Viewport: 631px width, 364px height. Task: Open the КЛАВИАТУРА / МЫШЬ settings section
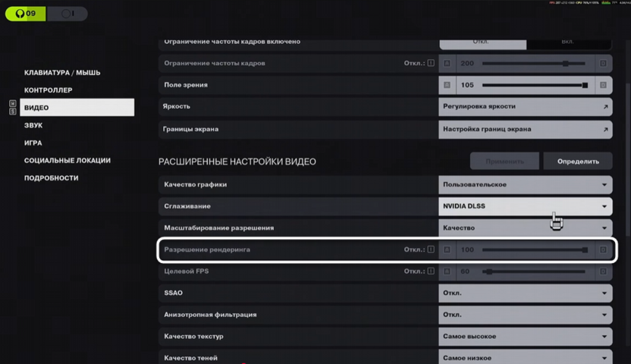point(62,73)
